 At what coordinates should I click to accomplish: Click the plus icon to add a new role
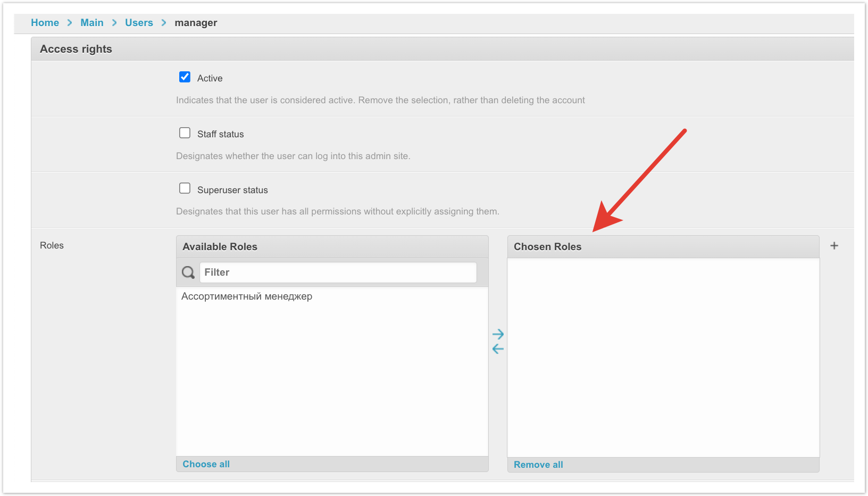[x=834, y=246]
